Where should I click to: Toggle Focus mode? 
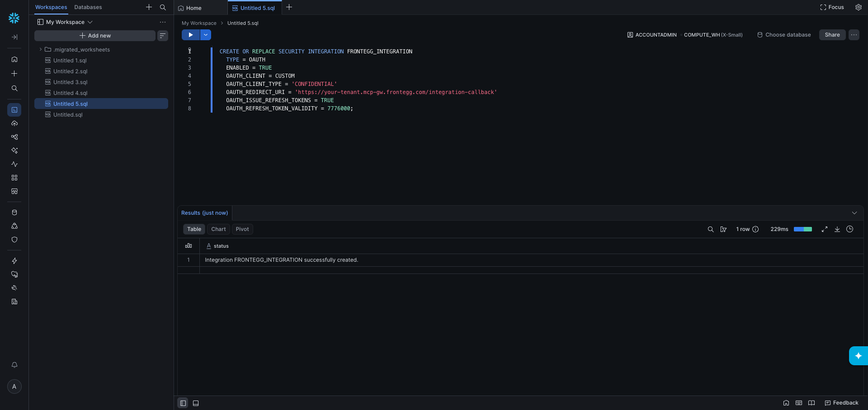(x=832, y=7)
